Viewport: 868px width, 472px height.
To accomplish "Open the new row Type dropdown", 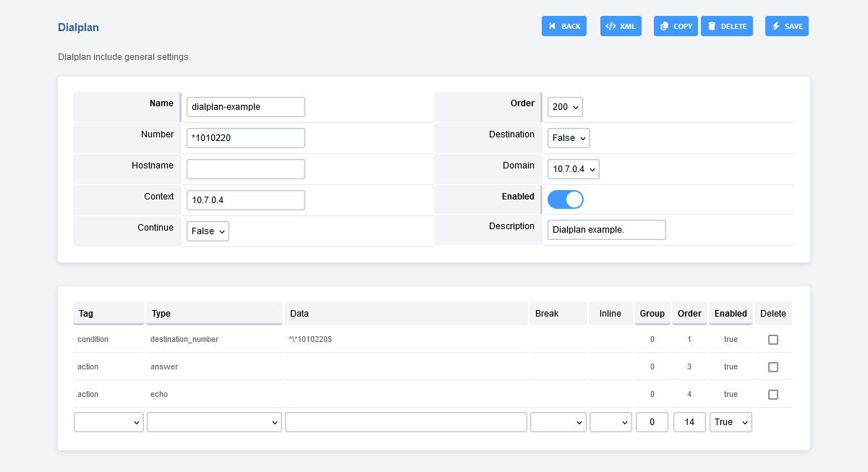I will (x=214, y=422).
